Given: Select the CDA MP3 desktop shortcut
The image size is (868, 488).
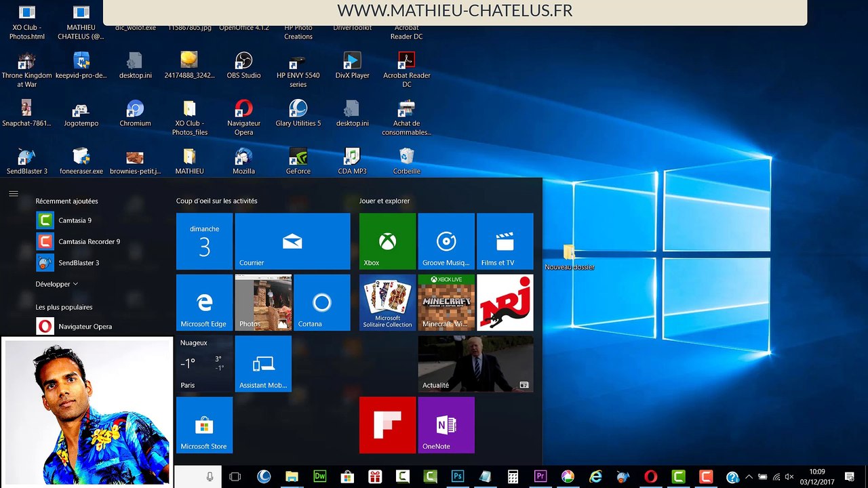Looking at the screenshot, I should pyautogui.click(x=352, y=161).
